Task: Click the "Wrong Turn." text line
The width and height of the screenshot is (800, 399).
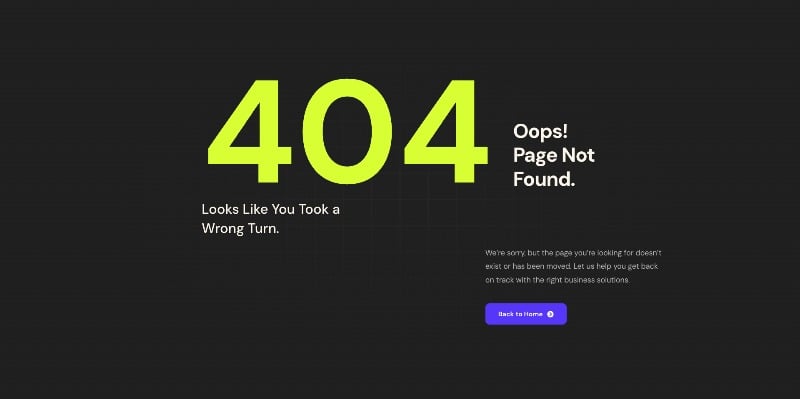Action: point(240,229)
